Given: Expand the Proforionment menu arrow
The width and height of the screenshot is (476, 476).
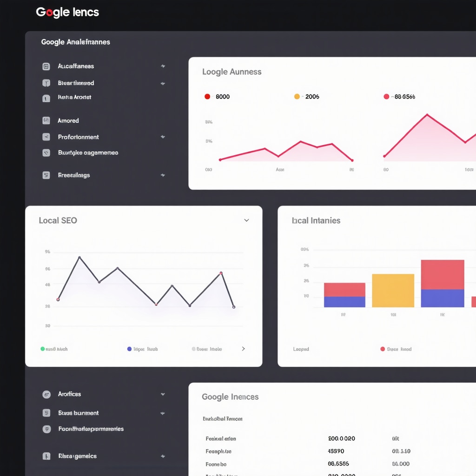Looking at the screenshot, I should 163,137.
